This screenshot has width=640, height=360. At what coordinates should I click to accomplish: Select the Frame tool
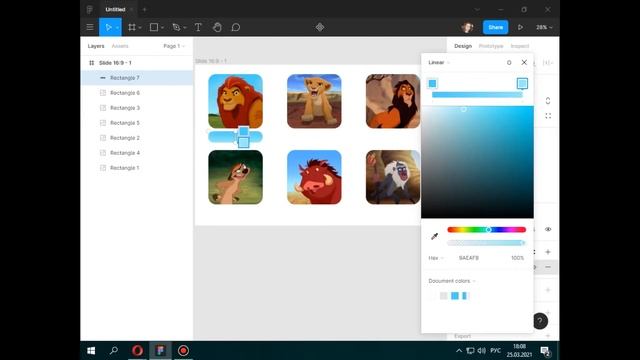pos(131,27)
